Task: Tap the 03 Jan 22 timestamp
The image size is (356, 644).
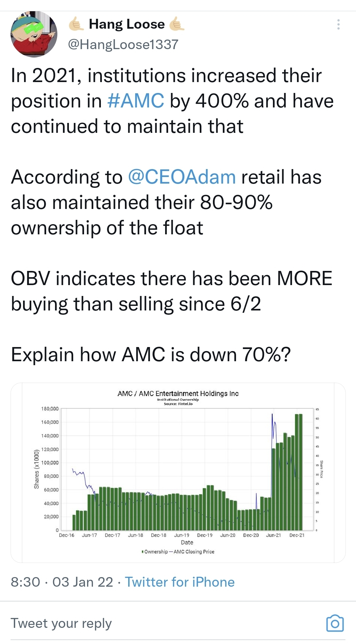Action: pyautogui.click(x=82, y=582)
